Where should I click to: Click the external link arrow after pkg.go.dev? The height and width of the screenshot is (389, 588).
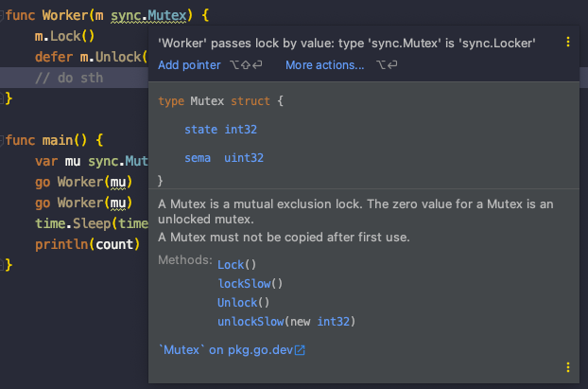click(x=300, y=350)
